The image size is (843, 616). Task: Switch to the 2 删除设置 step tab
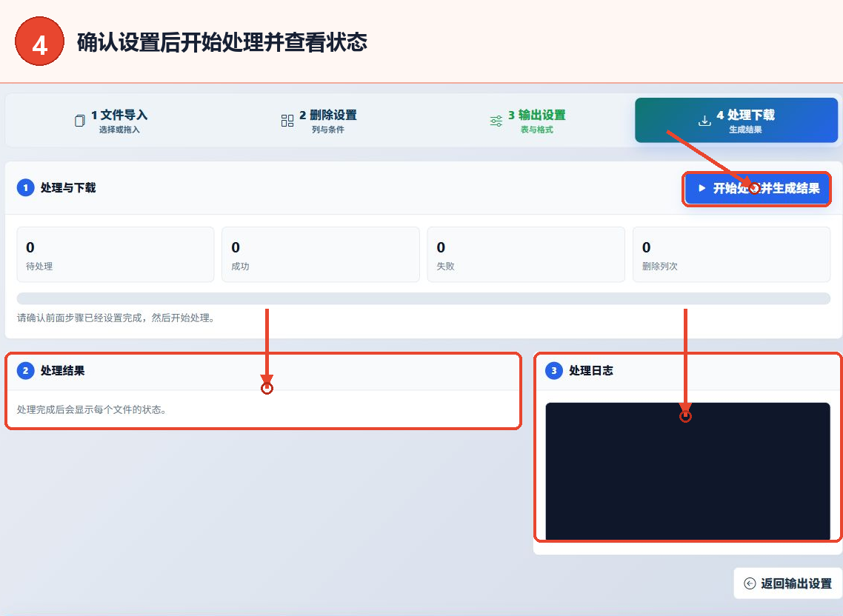(319, 121)
